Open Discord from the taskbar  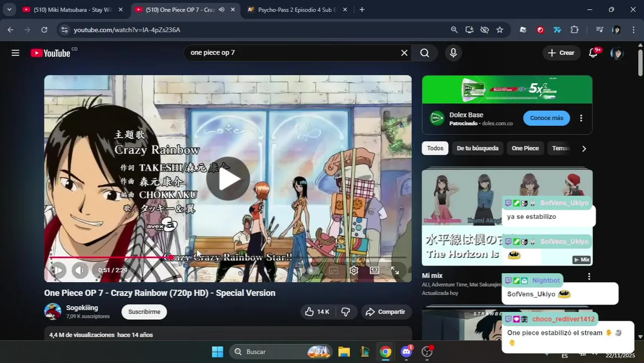tap(406, 352)
